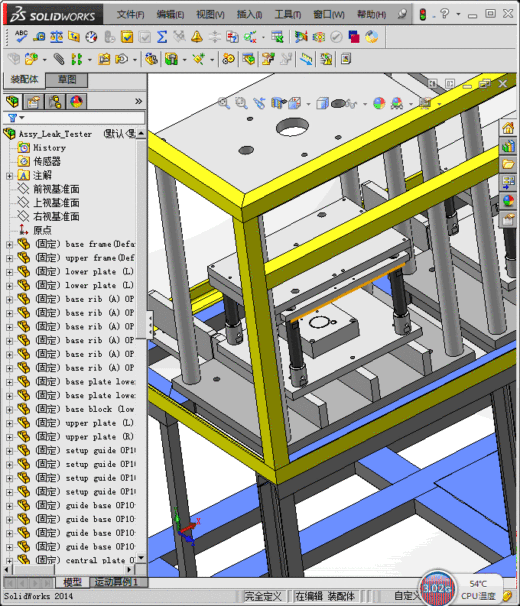This screenshot has width=520, height=606.
Task: Click the tree scrollbar down arrow
Action: 141,557
